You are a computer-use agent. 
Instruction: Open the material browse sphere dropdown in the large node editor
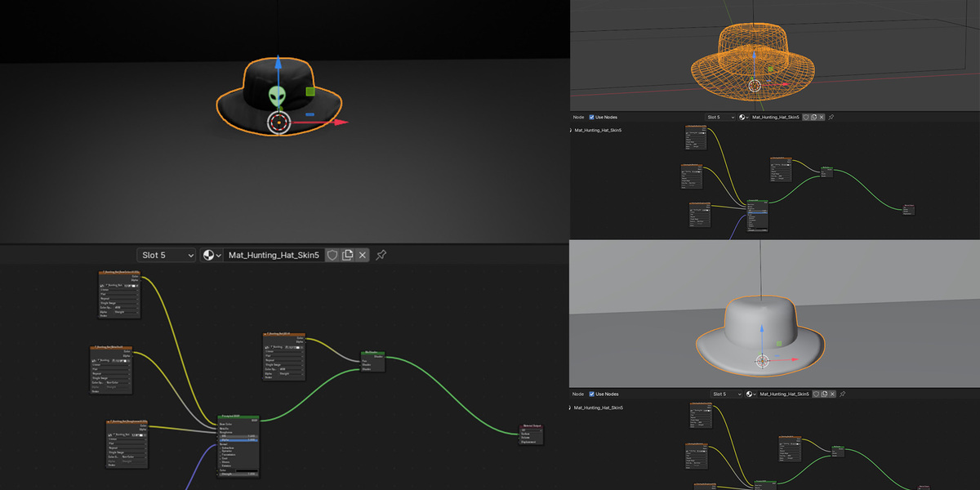tap(211, 255)
